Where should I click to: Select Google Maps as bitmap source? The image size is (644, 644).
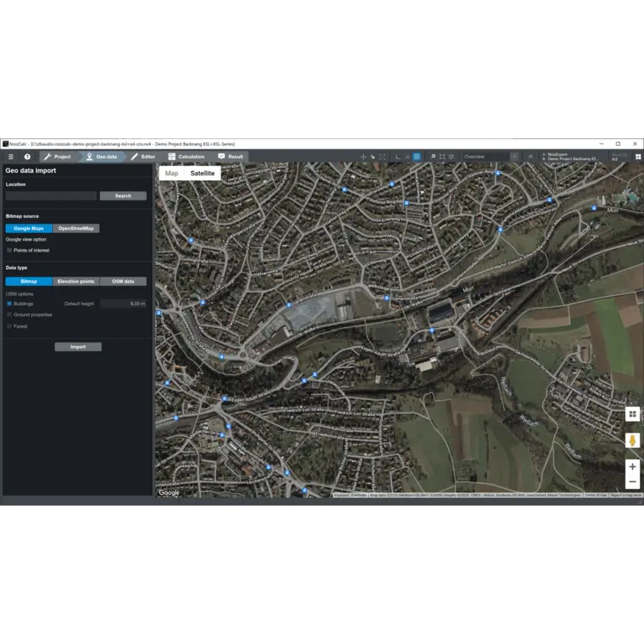pyautogui.click(x=29, y=228)
